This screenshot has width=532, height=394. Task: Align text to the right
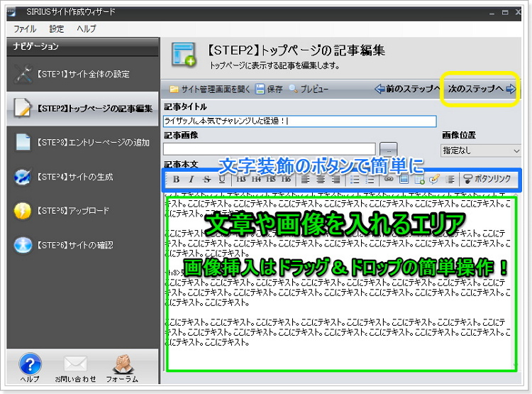(336, 180)
